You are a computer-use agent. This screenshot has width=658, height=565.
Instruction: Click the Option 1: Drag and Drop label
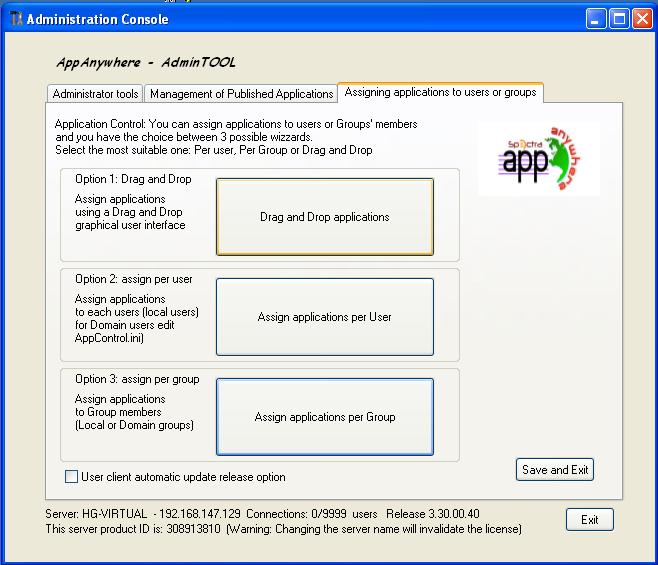pos(133,179)
